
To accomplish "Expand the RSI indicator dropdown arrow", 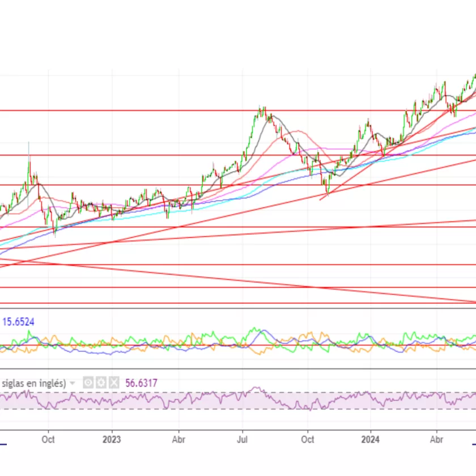I will [x=73, y=383].
